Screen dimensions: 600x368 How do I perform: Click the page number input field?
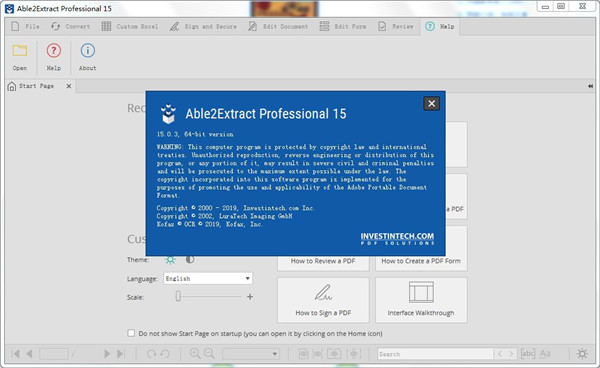pos(54,354)
